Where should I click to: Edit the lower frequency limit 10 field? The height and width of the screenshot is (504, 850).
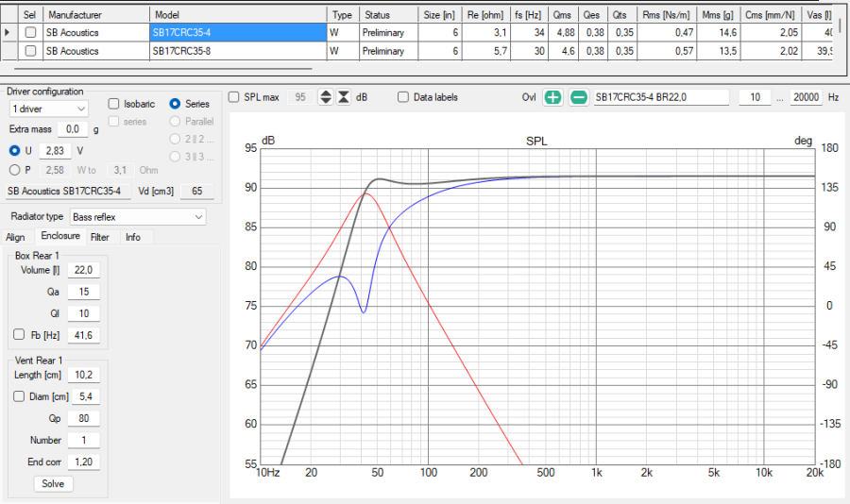coord(756,97)
